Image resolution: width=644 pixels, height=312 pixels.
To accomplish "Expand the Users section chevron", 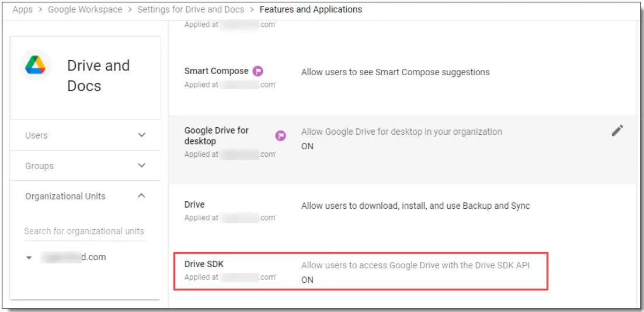I will pyautogui.click(x=142, y=135).
